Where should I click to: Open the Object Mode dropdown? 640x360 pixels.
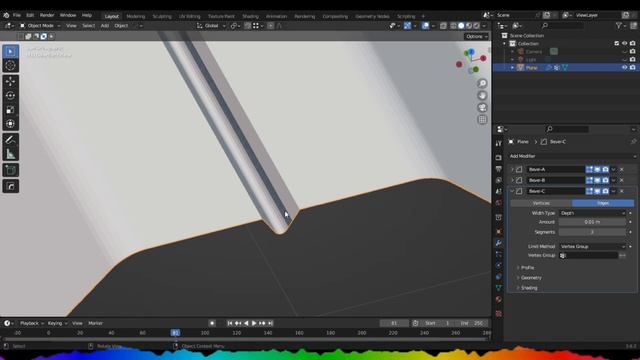pos(40,26)
